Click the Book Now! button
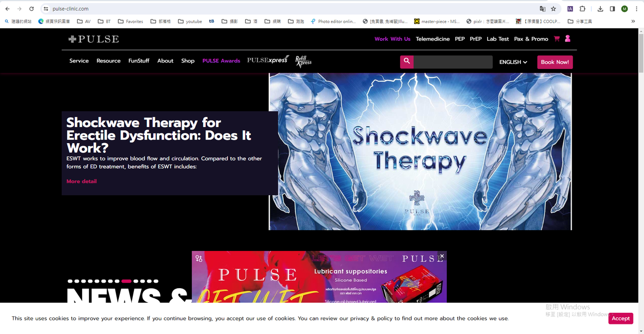Screen dimensions: 644x334 tap(555, 62)
